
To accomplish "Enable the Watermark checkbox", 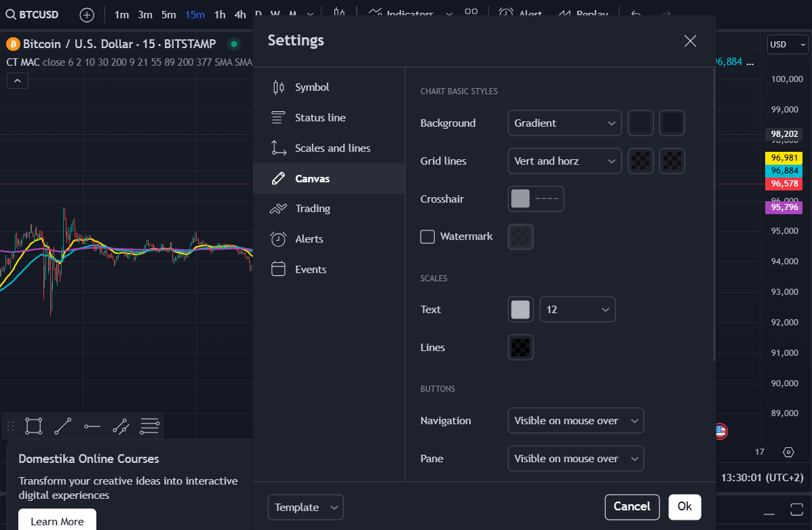I will pyautogui.click(x=427, y=237).
